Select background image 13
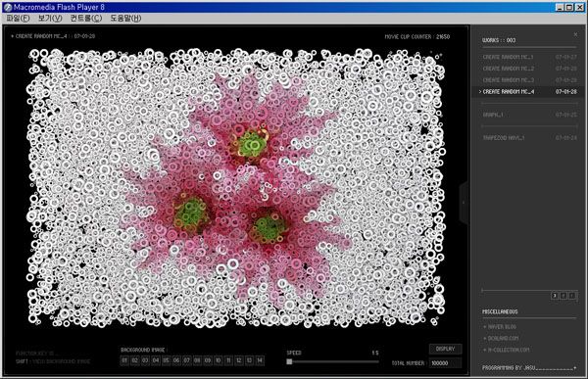This screenshot has height=379, width=588. [249, 360]
